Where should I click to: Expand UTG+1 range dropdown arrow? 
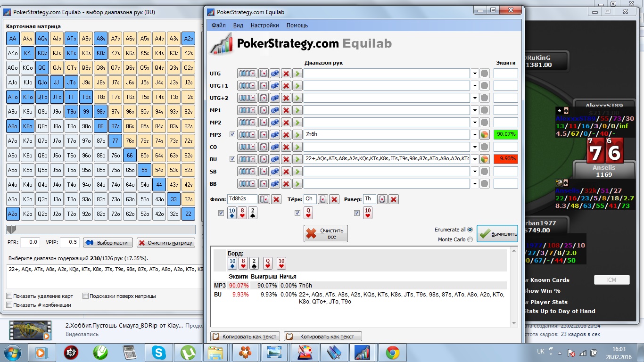point(474,85)
